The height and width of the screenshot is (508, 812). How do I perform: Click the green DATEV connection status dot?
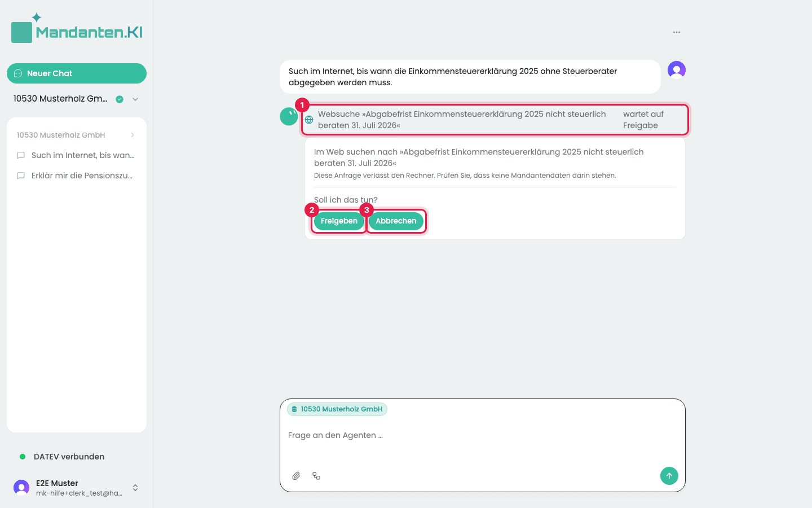pos(23,457)
